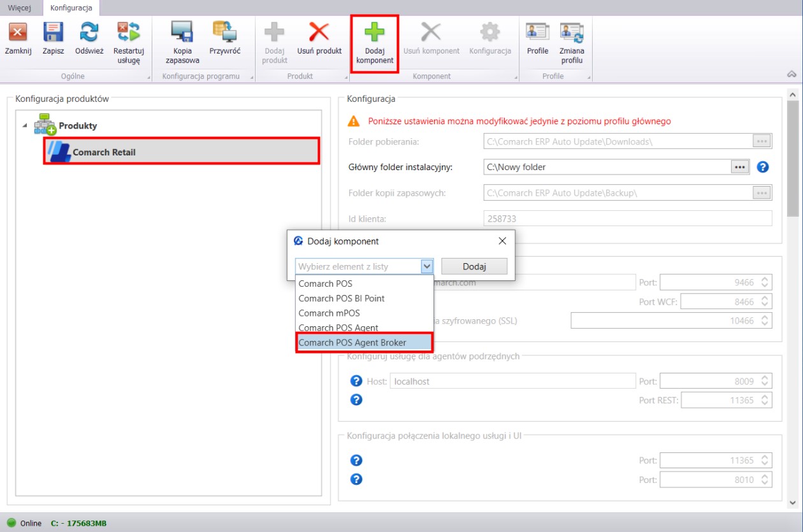803x532 pixels.
Task: Collapse the ribbon with the chevron arrow
Action: click(x=792, y=74)
